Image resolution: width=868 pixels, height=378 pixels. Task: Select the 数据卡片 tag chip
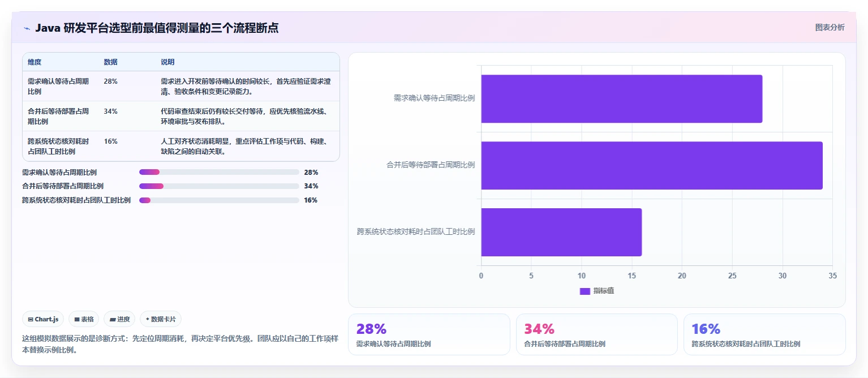pos(161,319)
